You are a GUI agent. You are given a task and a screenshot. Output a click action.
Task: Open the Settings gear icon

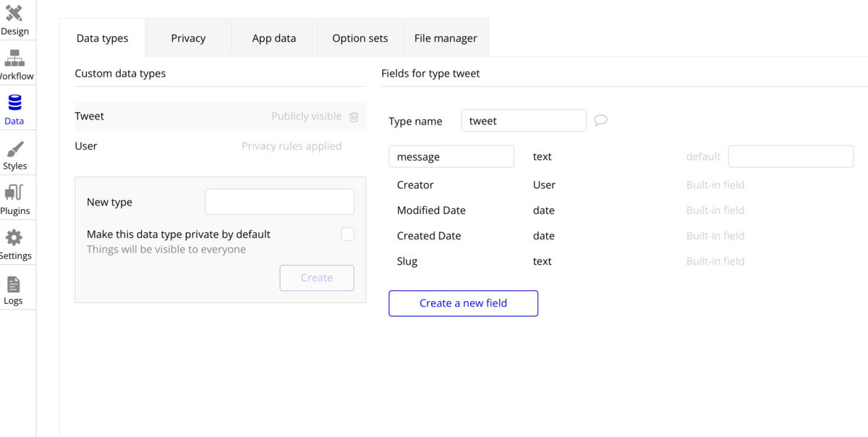coord(14,245)
